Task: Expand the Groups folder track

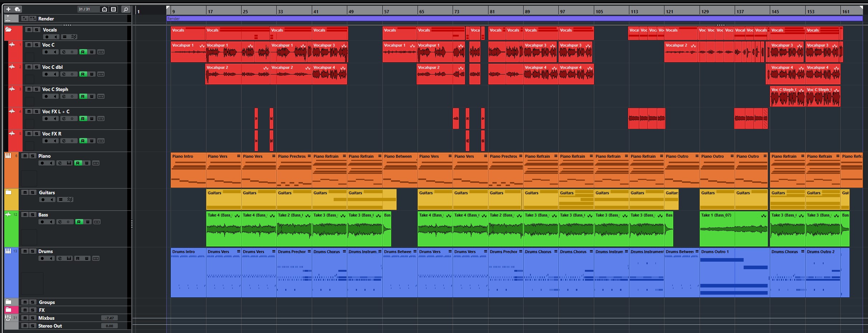Action: pos(8,302)
